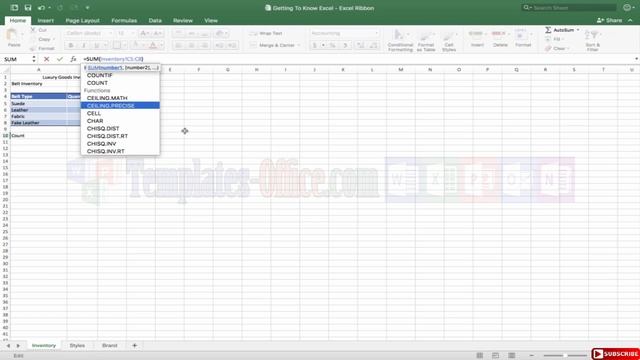Open the Formulas ribbon tab
The image size is (640, 360).
124,20
